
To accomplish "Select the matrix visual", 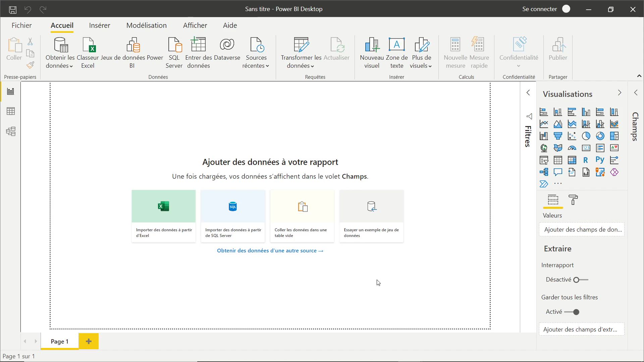I will [x=572, y=160].
